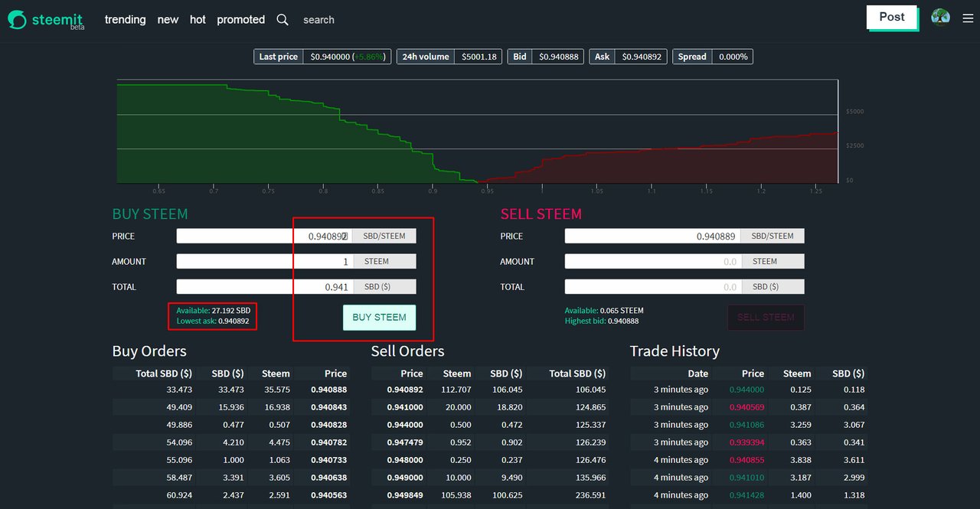Click the Post button

892,17
